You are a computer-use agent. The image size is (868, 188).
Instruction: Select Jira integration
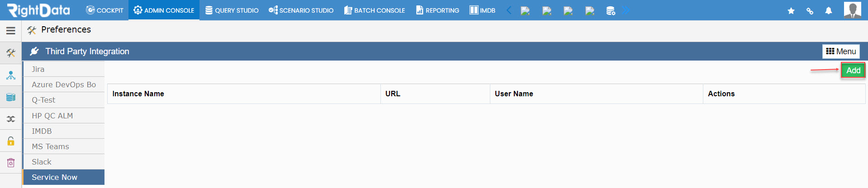[64, 69]
